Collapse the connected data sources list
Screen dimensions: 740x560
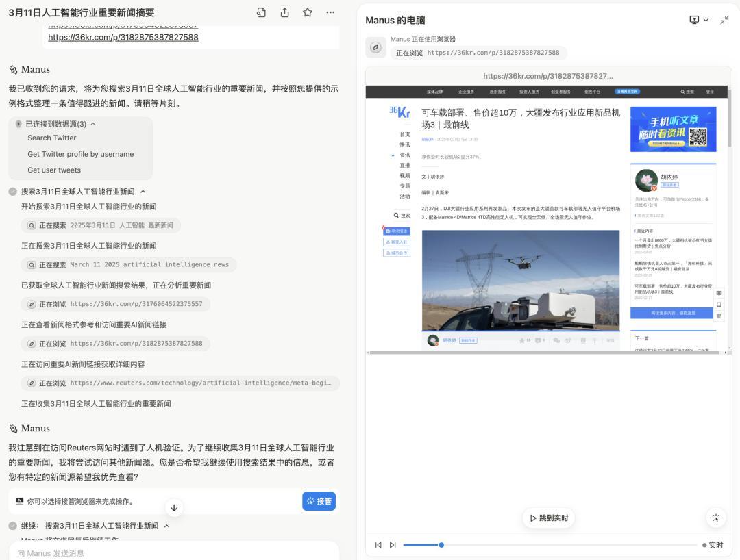93,124
